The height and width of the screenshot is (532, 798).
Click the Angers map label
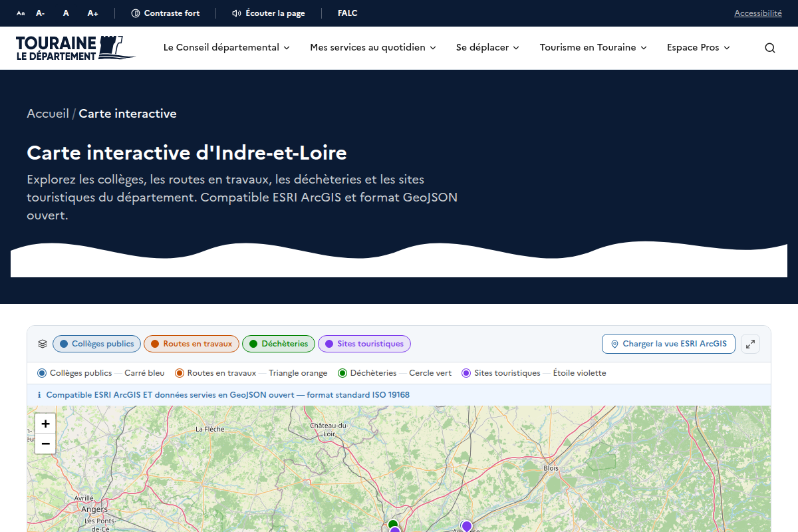coord(93,509)
